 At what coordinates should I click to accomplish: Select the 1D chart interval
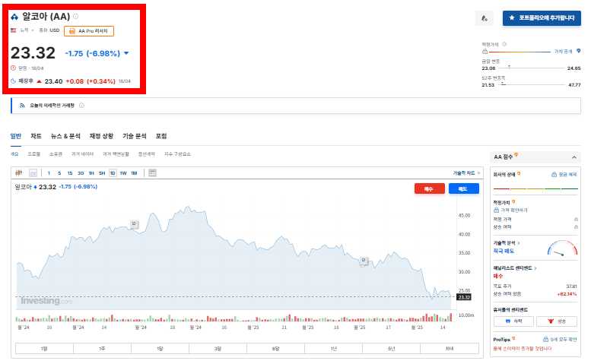(113, 173)
